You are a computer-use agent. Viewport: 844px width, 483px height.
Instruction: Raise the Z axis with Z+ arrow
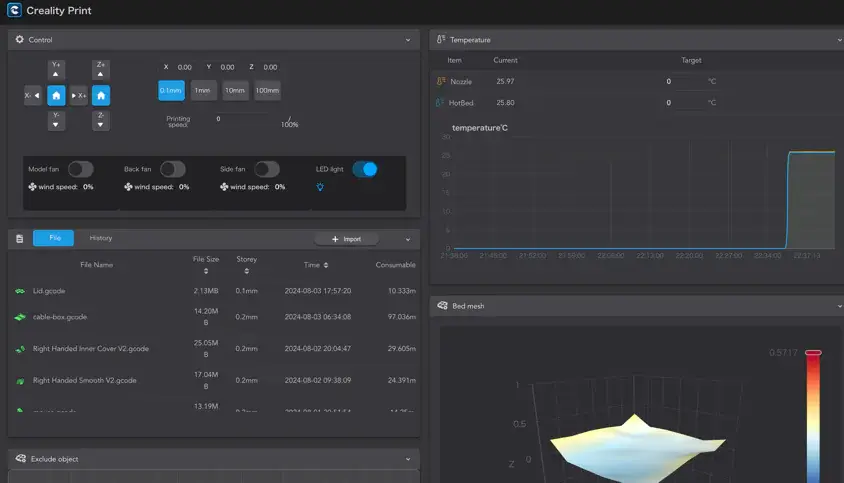101,71
